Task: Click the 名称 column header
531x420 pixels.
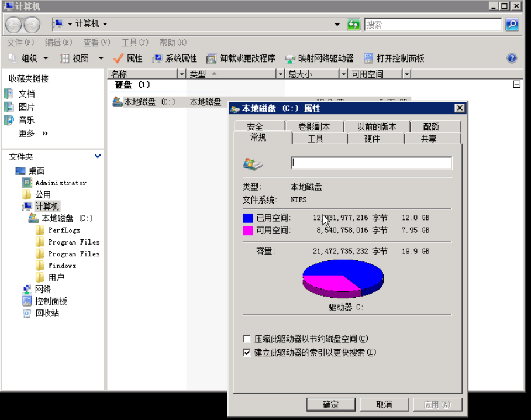Action: pyautogui.click(x=143, y=74)
